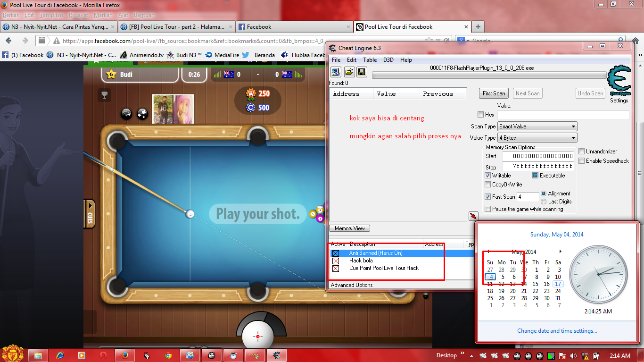
Task: Open the Scan Type dropdown
Action: coord(537,126)
